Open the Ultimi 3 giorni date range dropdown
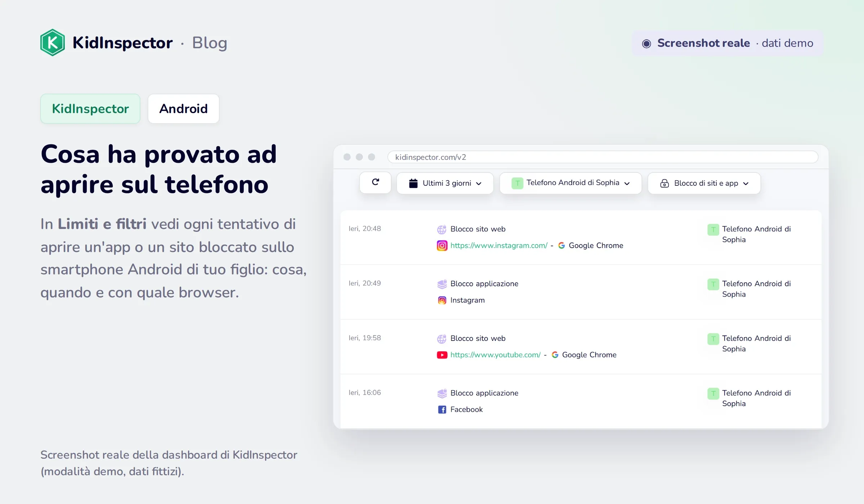 pyautogui.click(x=445, y=183)
